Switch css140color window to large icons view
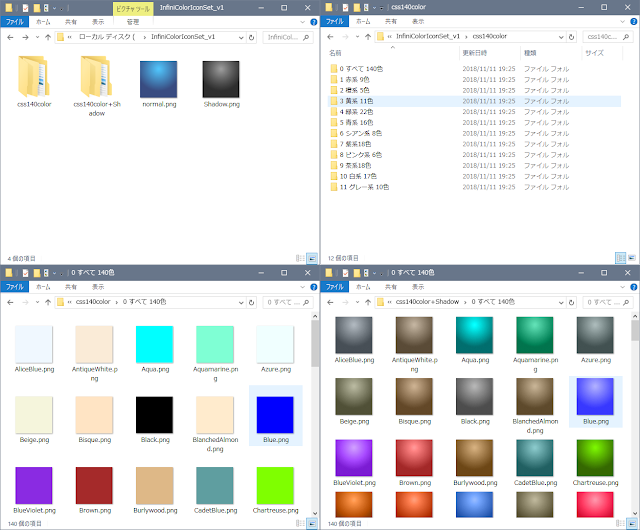640x530 pixels. [632, 258]
